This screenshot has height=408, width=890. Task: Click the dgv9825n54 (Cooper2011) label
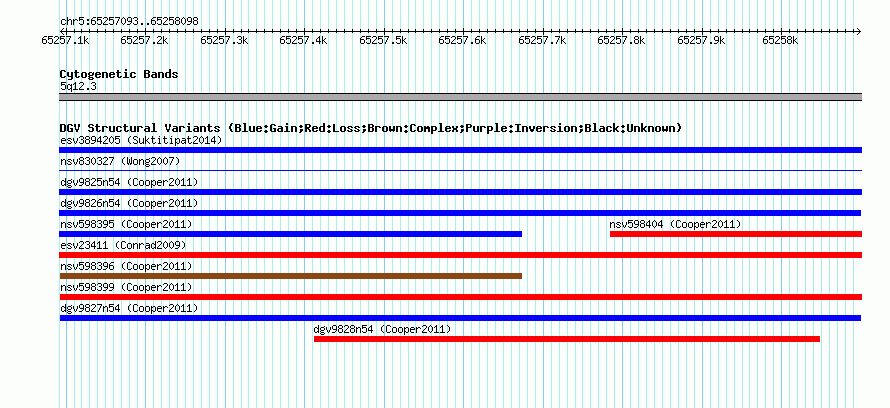[129, 182]
